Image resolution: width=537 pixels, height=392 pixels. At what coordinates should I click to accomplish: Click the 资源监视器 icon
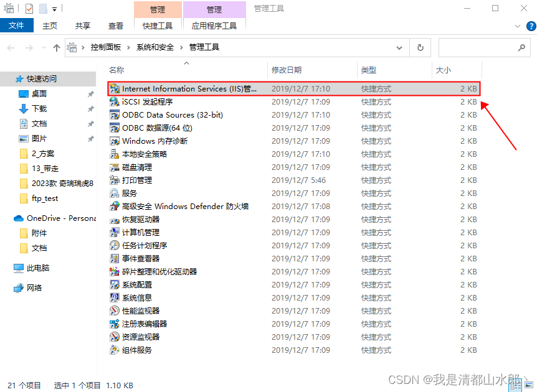point(115,337)
